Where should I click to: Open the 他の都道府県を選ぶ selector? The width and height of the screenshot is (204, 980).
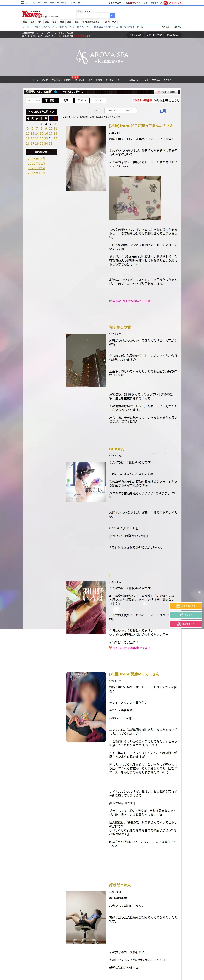(91, 22)
